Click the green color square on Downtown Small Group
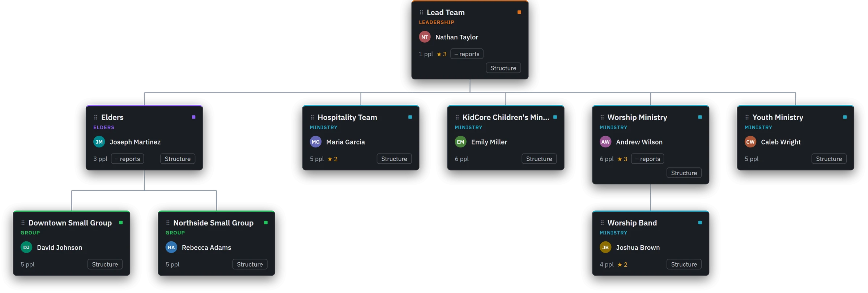This screenshot has height=293, width=868. pos(121,223)
